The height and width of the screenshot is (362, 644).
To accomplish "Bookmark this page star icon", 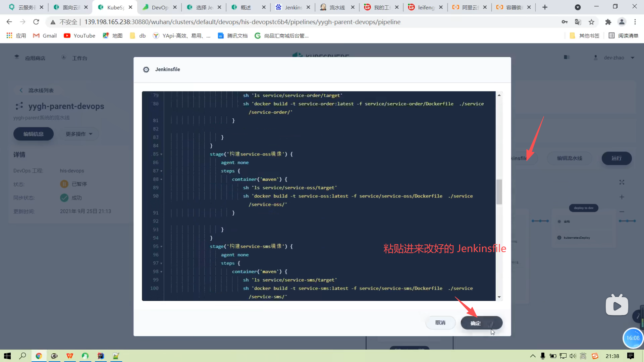I will (591, 22).
